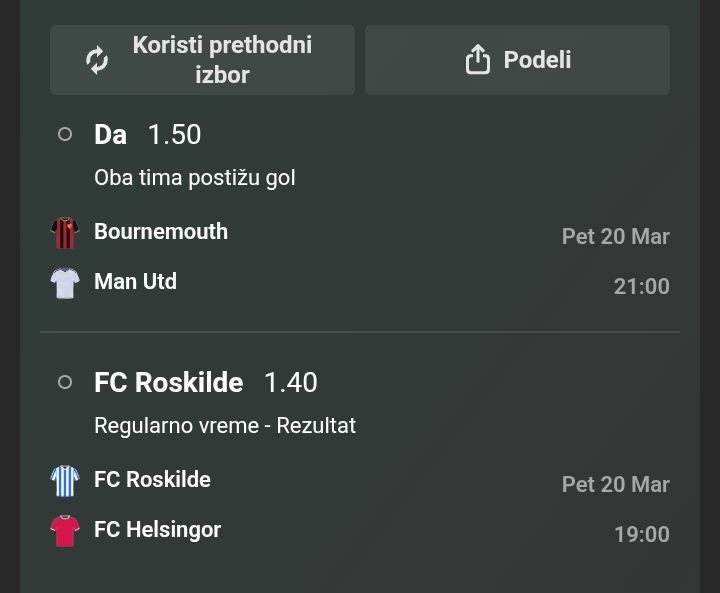Click the Oba tima postižu gol label
Viewport: 720px width, 593px height.
[195, 178]
